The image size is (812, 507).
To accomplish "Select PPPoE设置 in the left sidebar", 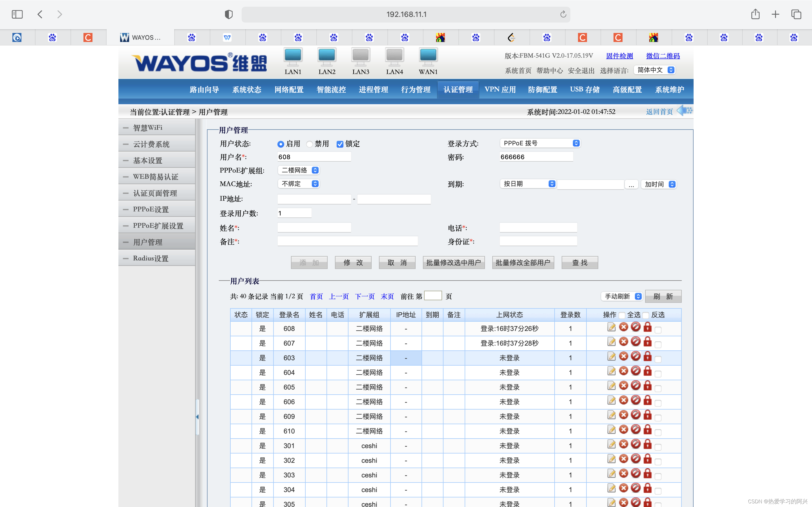I will point(151,209).
